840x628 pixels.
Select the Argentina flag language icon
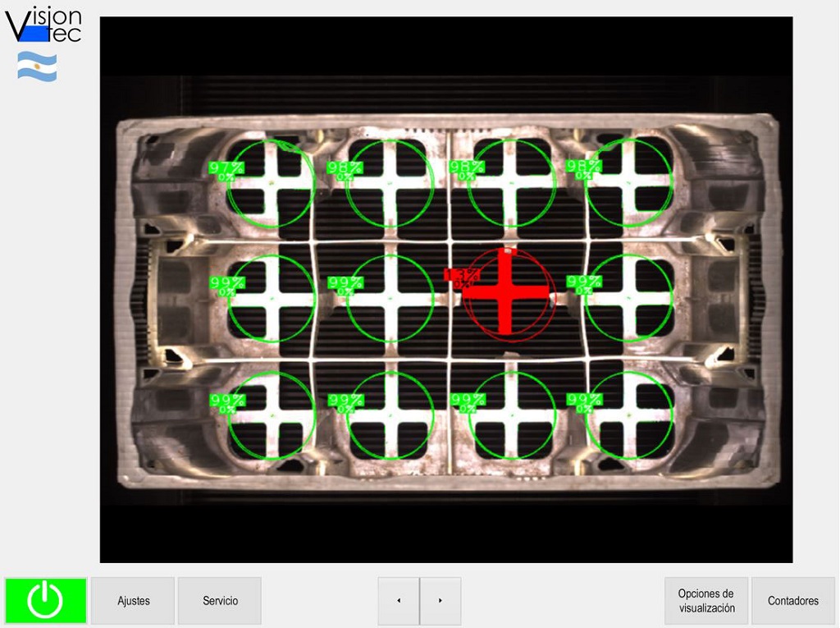tap(38, 66)
